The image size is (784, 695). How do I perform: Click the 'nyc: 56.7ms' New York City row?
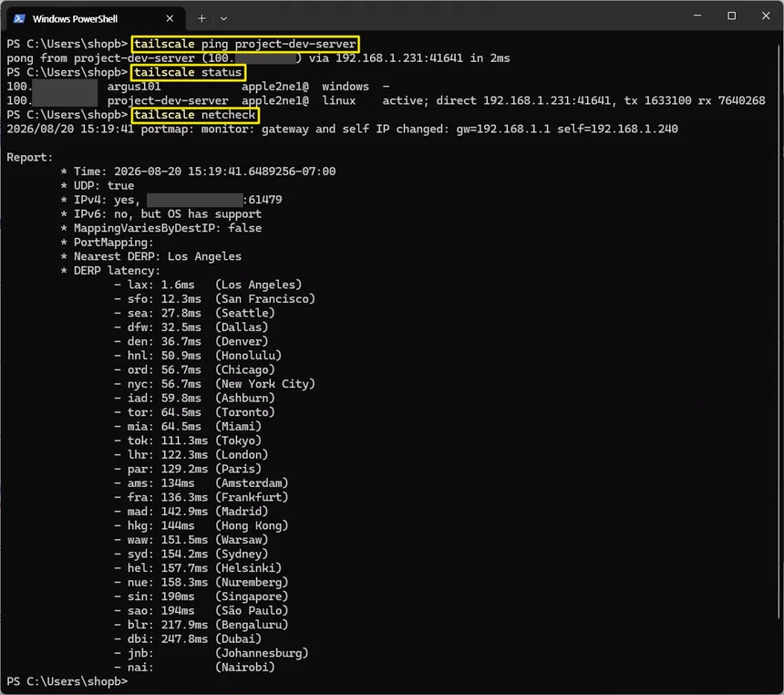click(214, 384)
